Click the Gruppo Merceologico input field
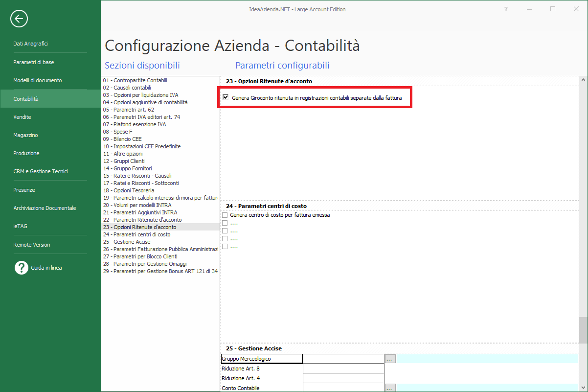Screen dimensions: 588x392 click(343, 359)
